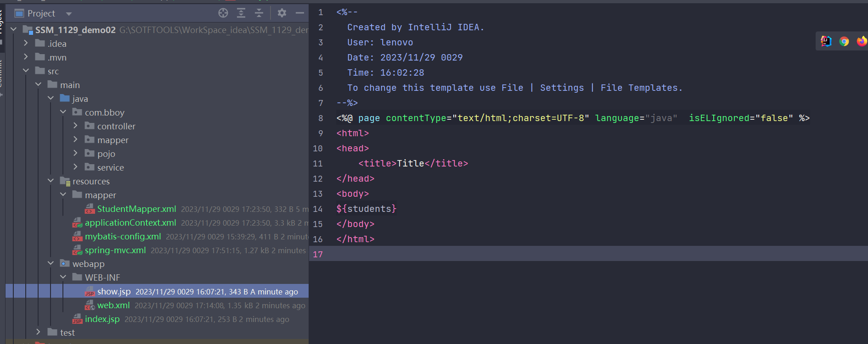Expand the .mvn folder

coord(26,57)
